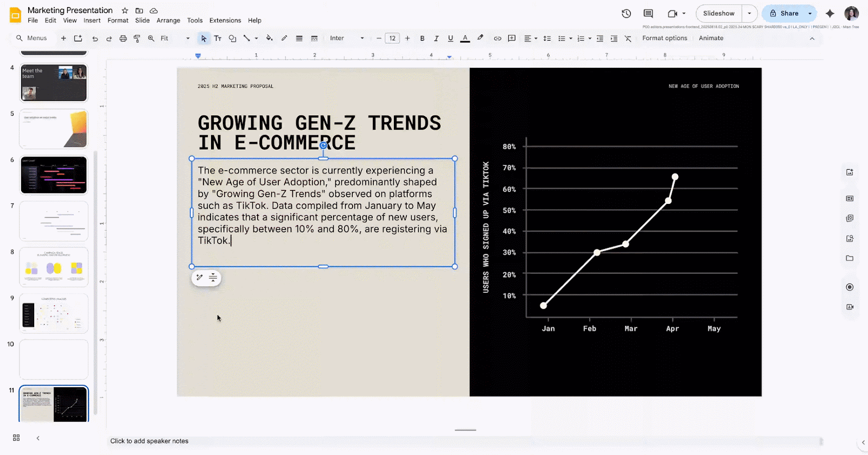
Task: Click the Paint format icon
Action: coord(137,39)
